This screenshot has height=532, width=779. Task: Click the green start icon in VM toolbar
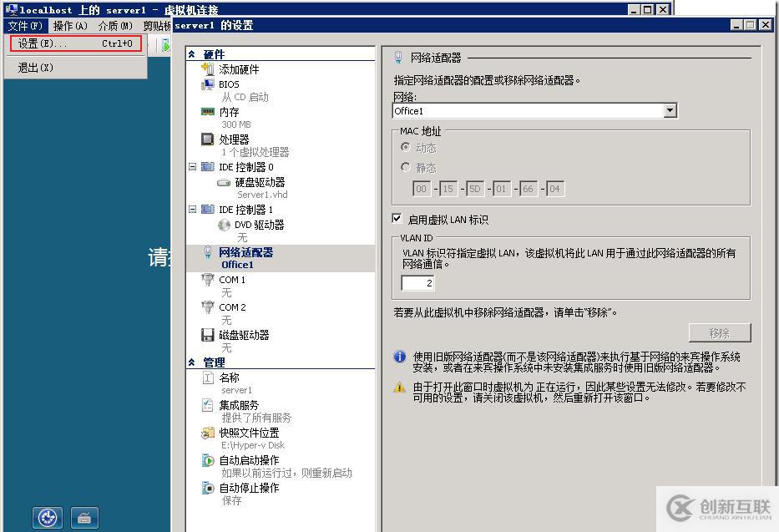(x=166, y=46)
